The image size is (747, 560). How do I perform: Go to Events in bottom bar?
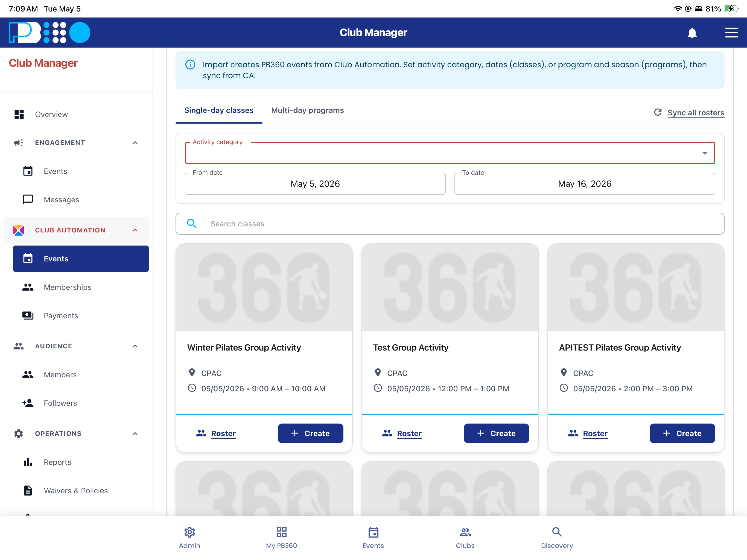point(373,538)
